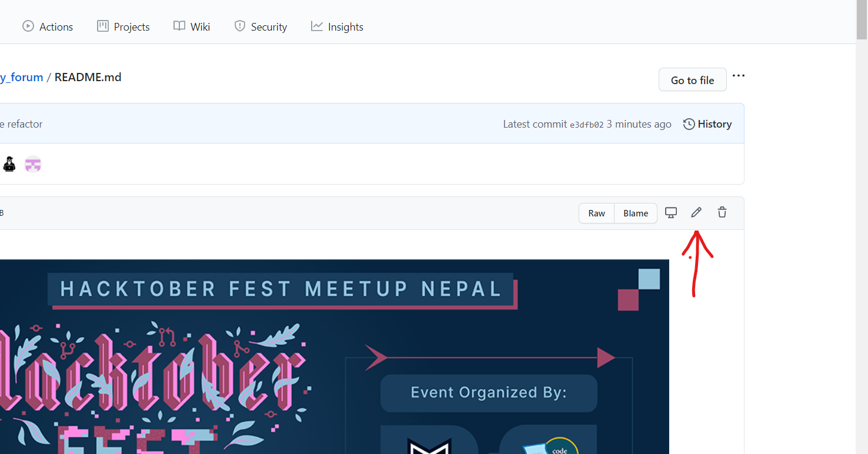Click the README.md file name

[88, 77]
